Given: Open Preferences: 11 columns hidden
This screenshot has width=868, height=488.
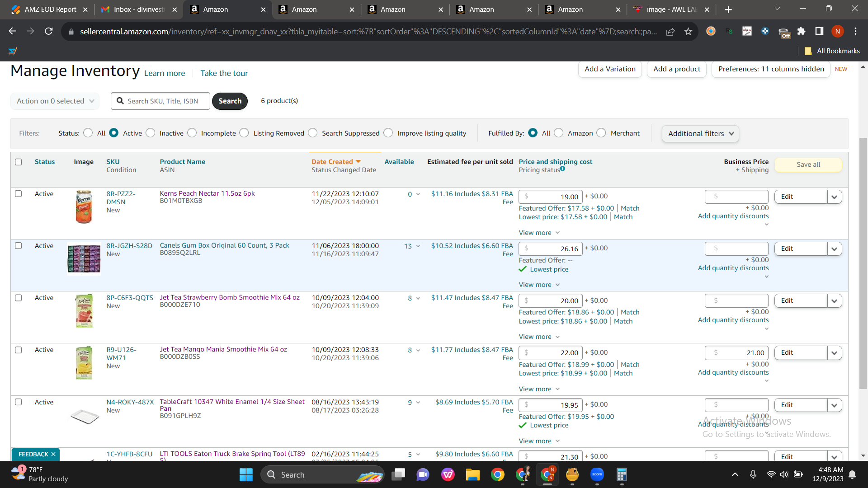Looking at the screenshot, I should pyautogui.click(x=771, y=69).
